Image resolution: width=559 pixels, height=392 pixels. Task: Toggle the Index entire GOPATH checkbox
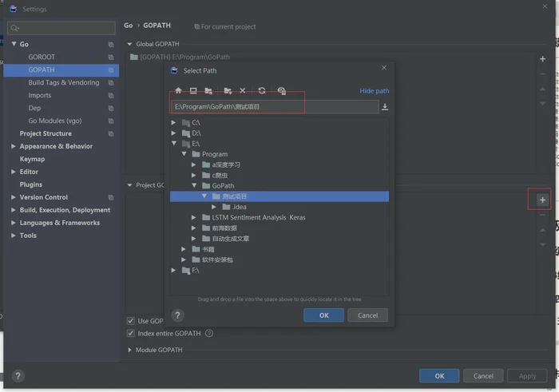point(131,334)
